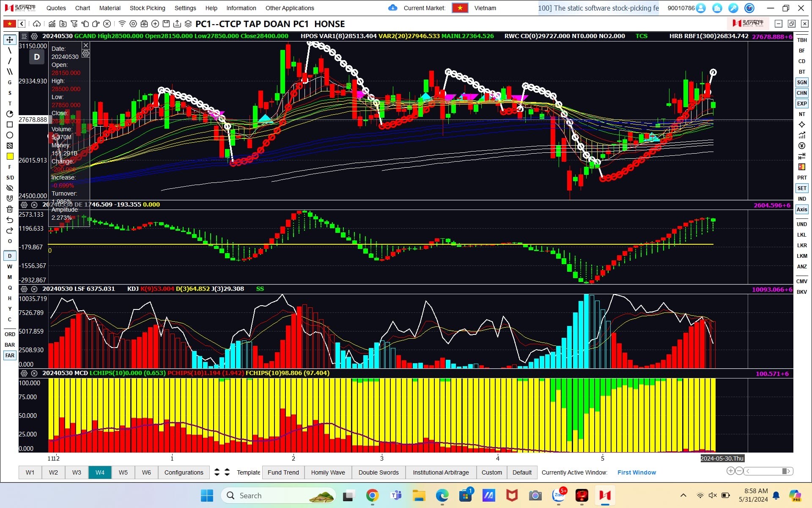
Task: Open the stacked layers icon
Action: pyautogui.click(x=188, y=24)
